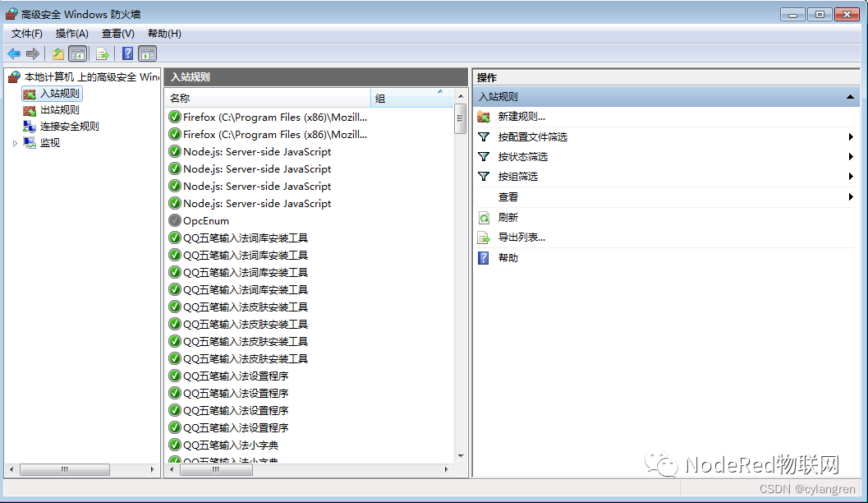The image size is (868, 503).
Task: Click the 出站规则 tree node icon
Action: pyautogui.click(x=30, y=110)
